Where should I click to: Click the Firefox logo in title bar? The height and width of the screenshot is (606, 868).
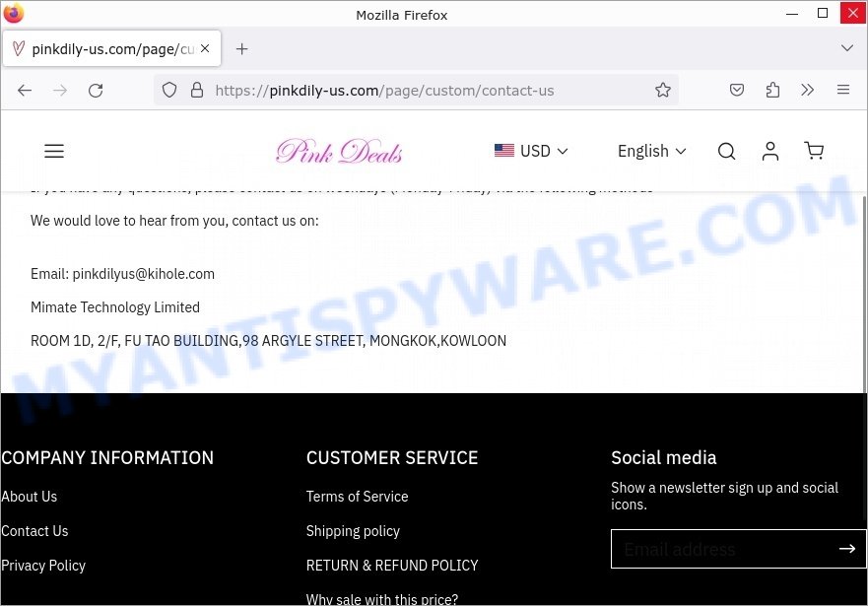14,13
